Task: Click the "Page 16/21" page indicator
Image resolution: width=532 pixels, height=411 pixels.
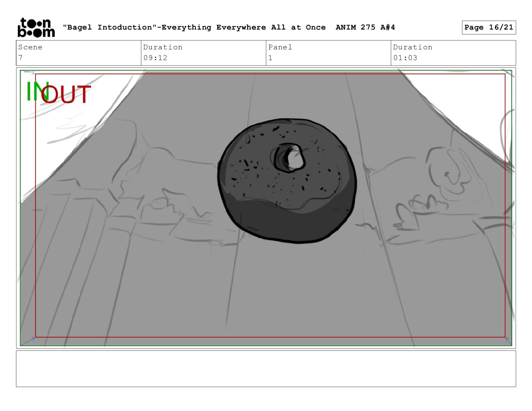Action: [x=489, y=28]
